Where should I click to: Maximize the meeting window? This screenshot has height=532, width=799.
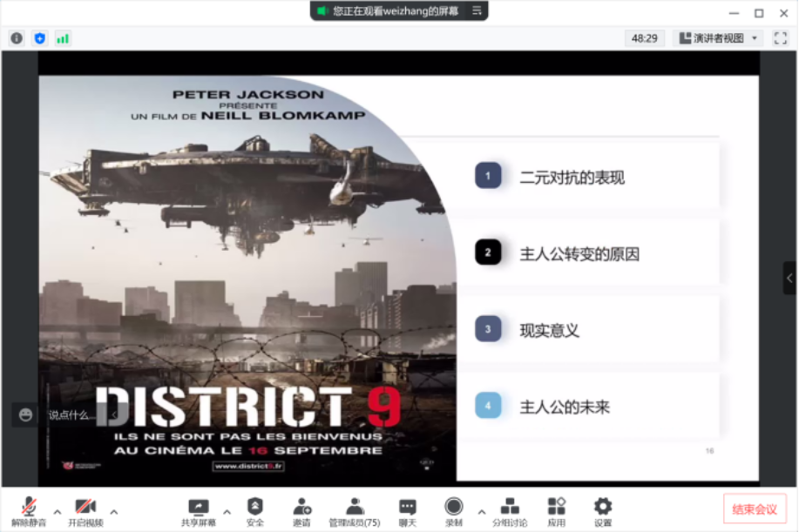(x=759, y=13)
